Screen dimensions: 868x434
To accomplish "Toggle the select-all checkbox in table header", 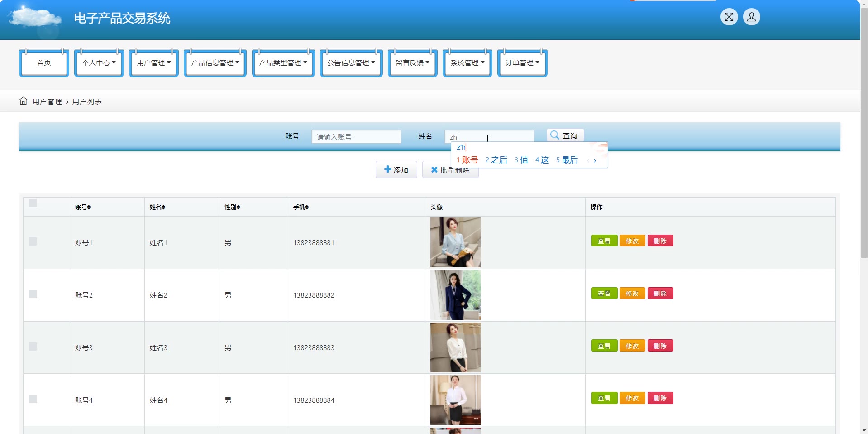I will (x=33, y=203).
